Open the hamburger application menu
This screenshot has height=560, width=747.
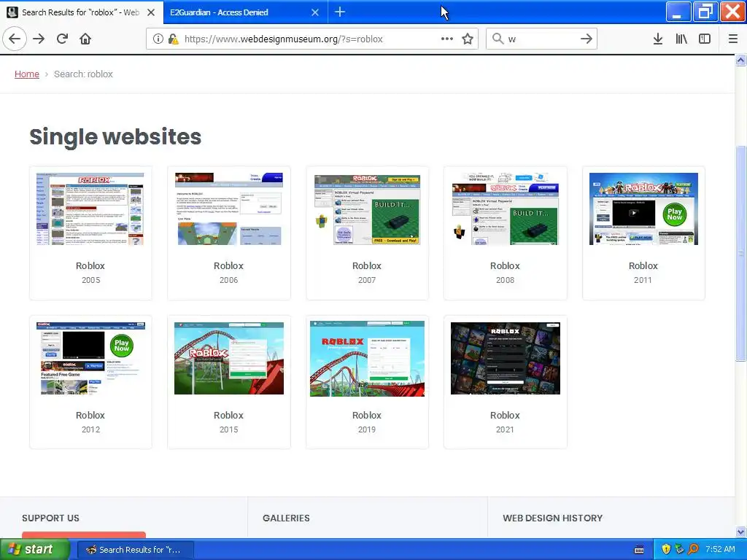[733, 39]
